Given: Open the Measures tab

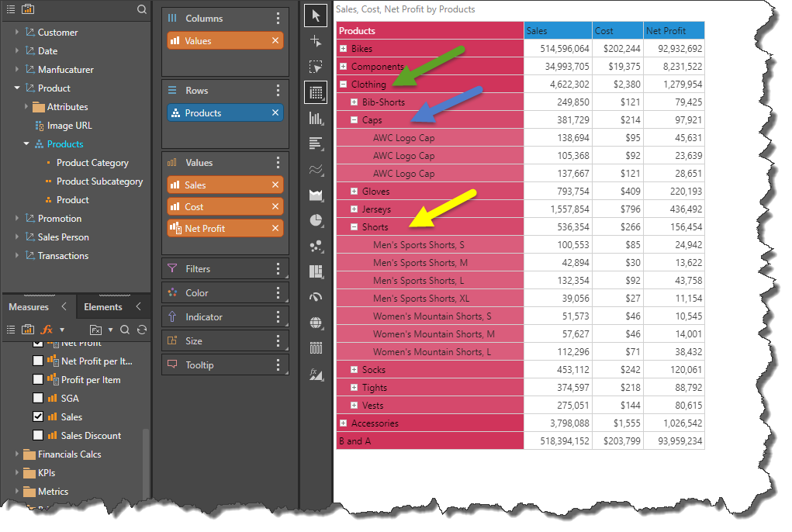Looking at the screenshot, I should point(29,307).
